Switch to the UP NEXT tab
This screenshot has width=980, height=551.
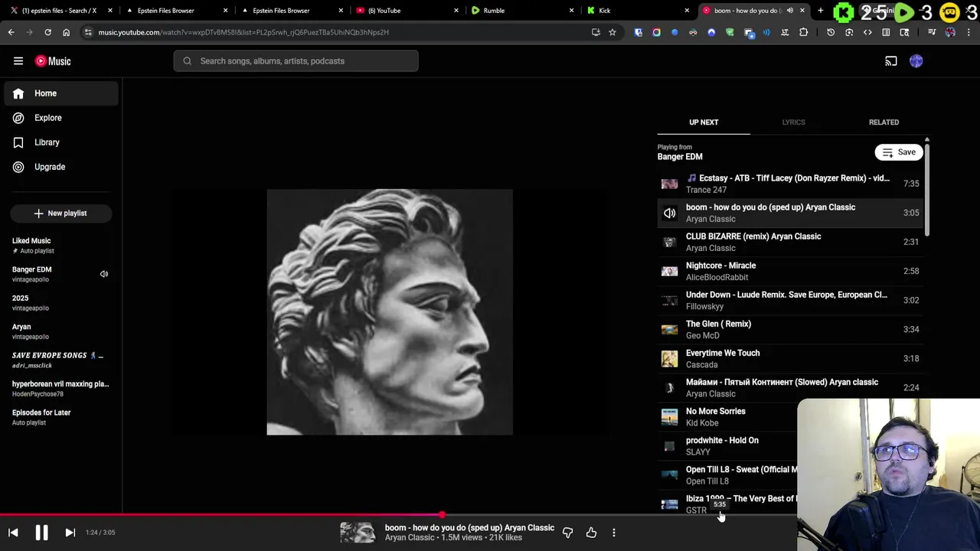tap(704, 122)
